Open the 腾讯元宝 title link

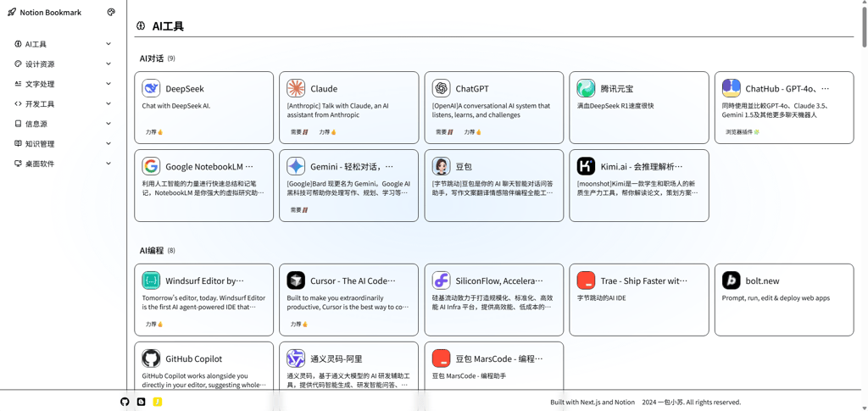pos(617,88)
